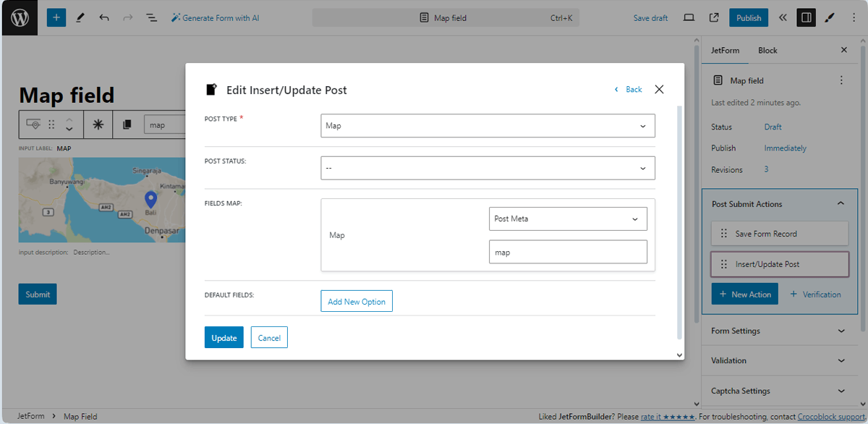Click the Update button
This screenshot has height=424, width=868.
(x=224, y=338)
